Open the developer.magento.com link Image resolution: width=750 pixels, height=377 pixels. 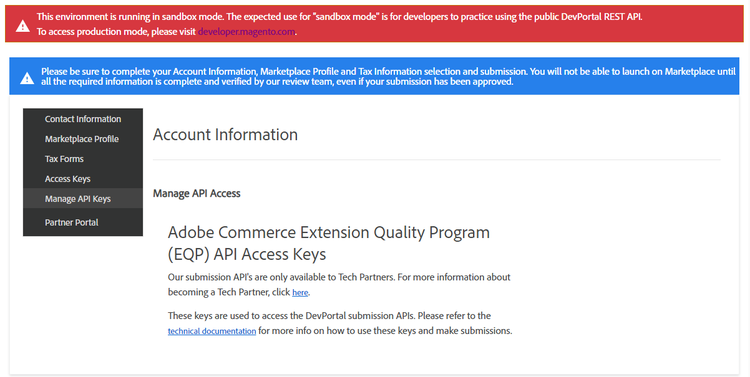click(x=246, y=32)
